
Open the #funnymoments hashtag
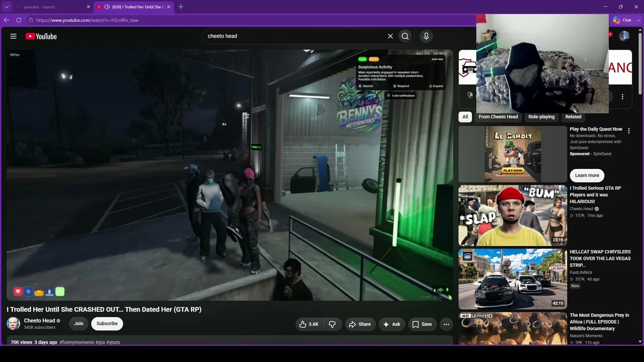(77, 342)
